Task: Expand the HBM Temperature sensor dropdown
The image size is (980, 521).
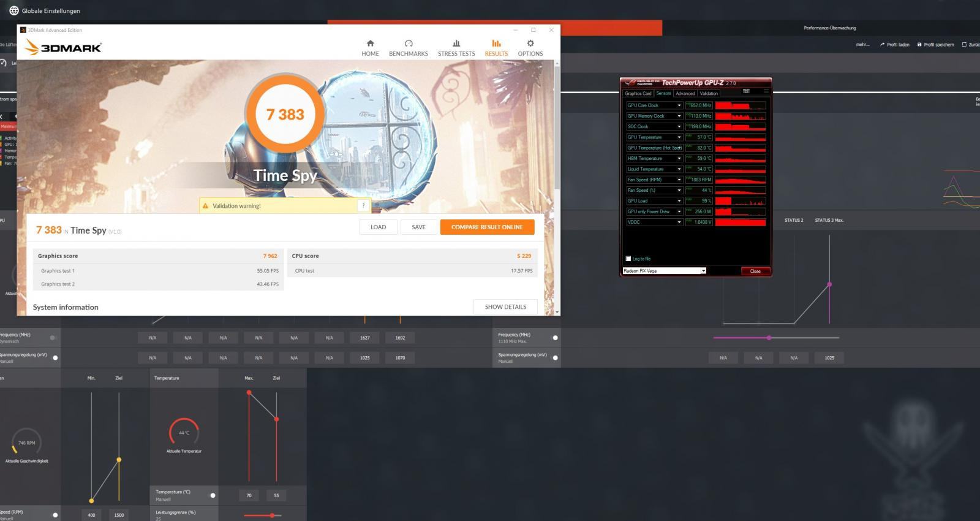Action: pyautogui.click(x=679, y=158)
